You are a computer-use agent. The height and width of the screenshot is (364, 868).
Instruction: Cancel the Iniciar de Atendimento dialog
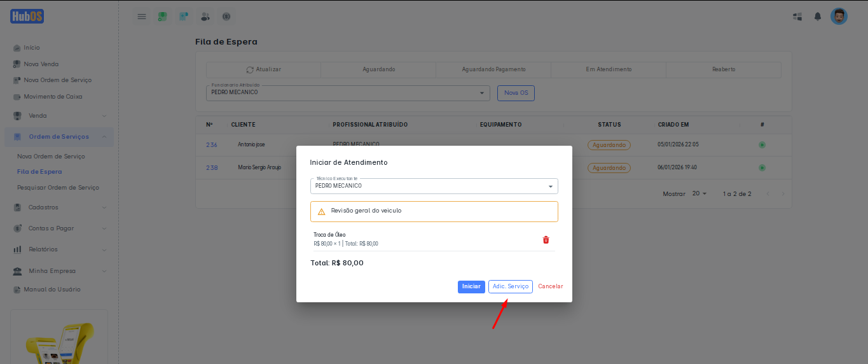click(550, 287)
